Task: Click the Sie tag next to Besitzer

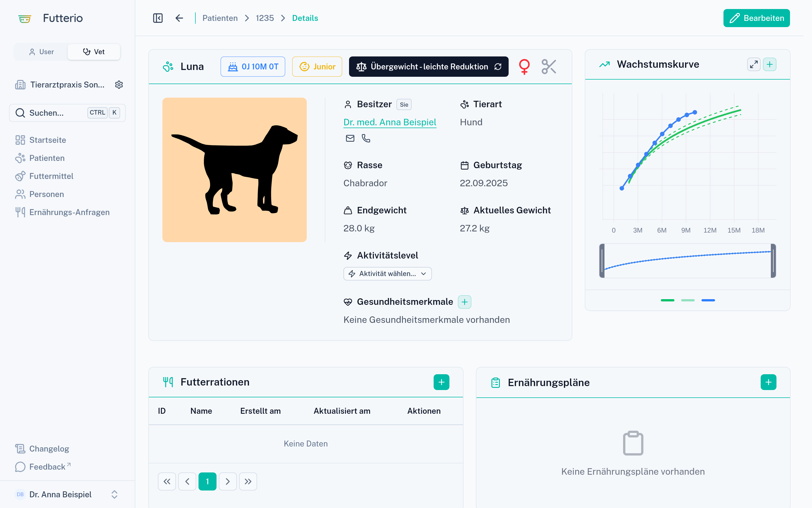Action: point(404,104)
